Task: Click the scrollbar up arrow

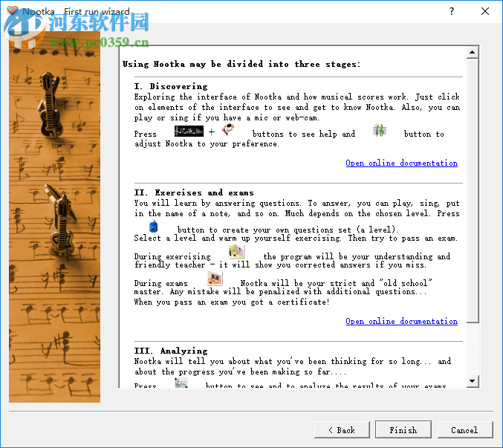Action: tap(473, 52)
